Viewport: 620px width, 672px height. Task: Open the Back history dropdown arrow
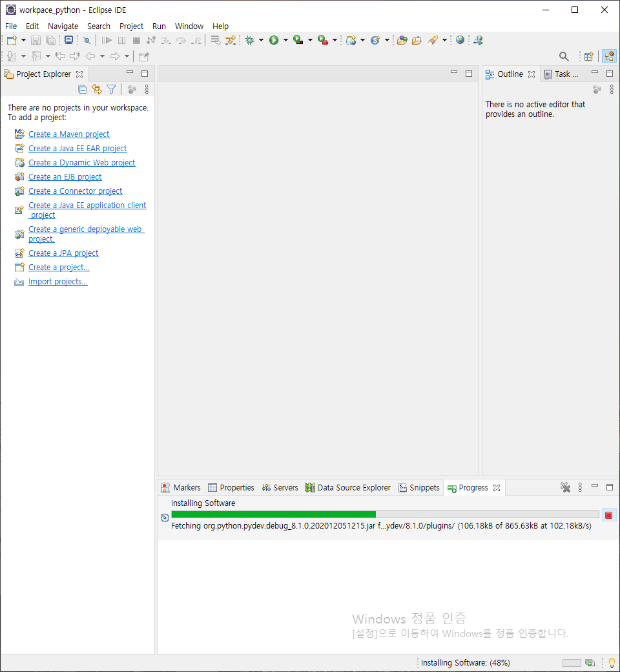pyautogui.click(x=102, y=56)
